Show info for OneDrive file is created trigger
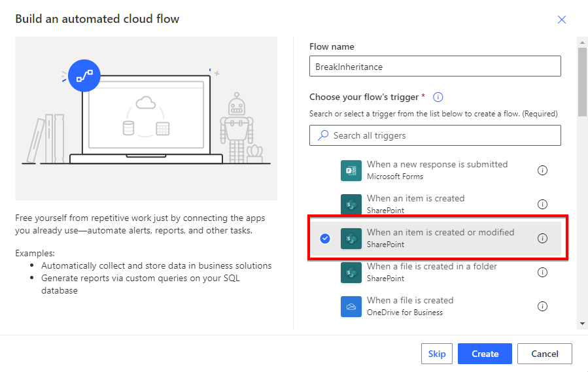The image size is (588, 372). click(542, 307)
